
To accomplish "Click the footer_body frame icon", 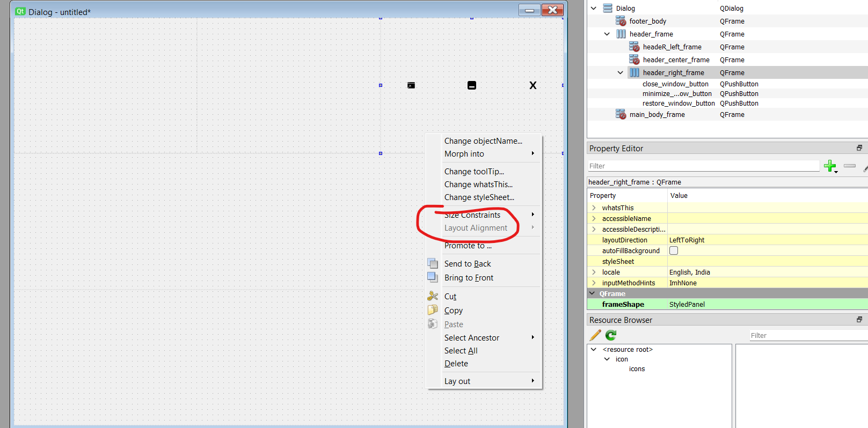I will click(x=621, y=21).
